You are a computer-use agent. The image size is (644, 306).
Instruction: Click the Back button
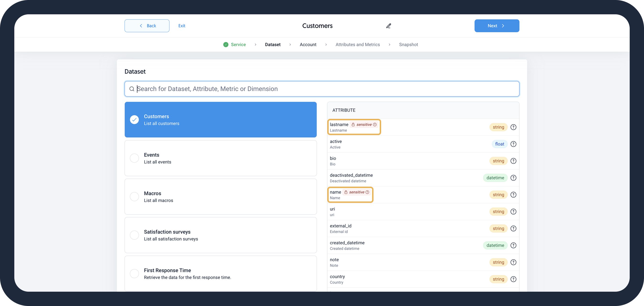147,26
